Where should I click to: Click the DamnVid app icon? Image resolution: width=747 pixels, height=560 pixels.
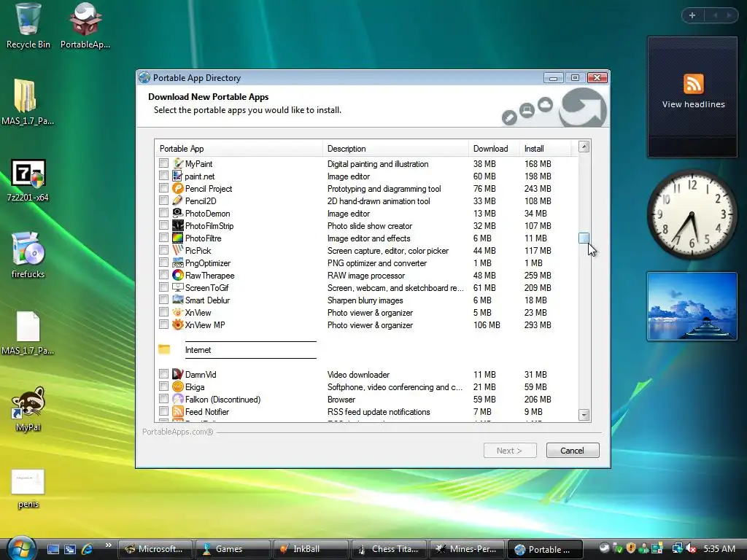click(x=178, y=374)
